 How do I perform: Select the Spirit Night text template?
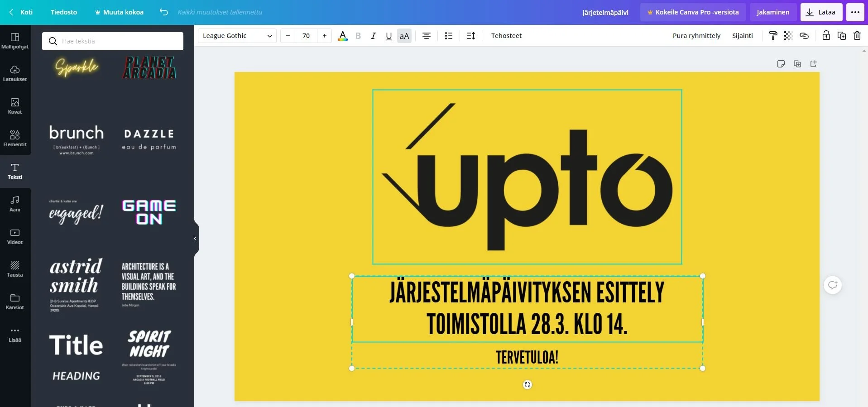coord(149,357)
